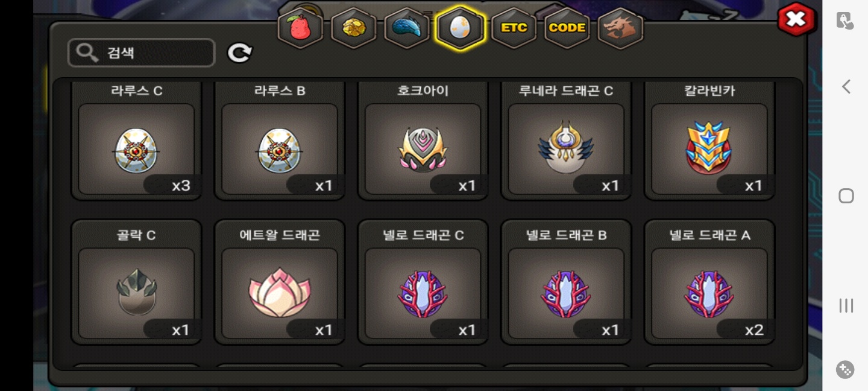Click the 검색 search input field

142,52
